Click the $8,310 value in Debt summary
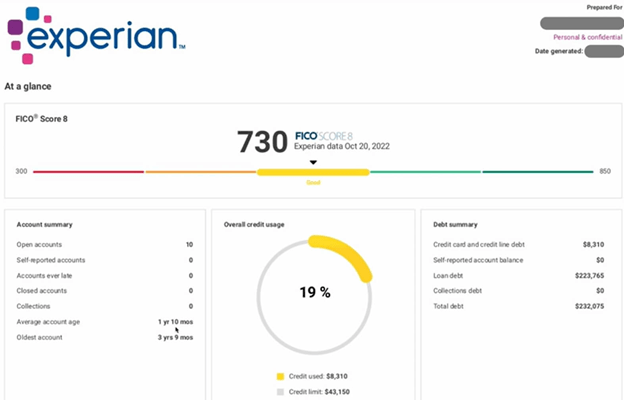 tap(593, 244)
